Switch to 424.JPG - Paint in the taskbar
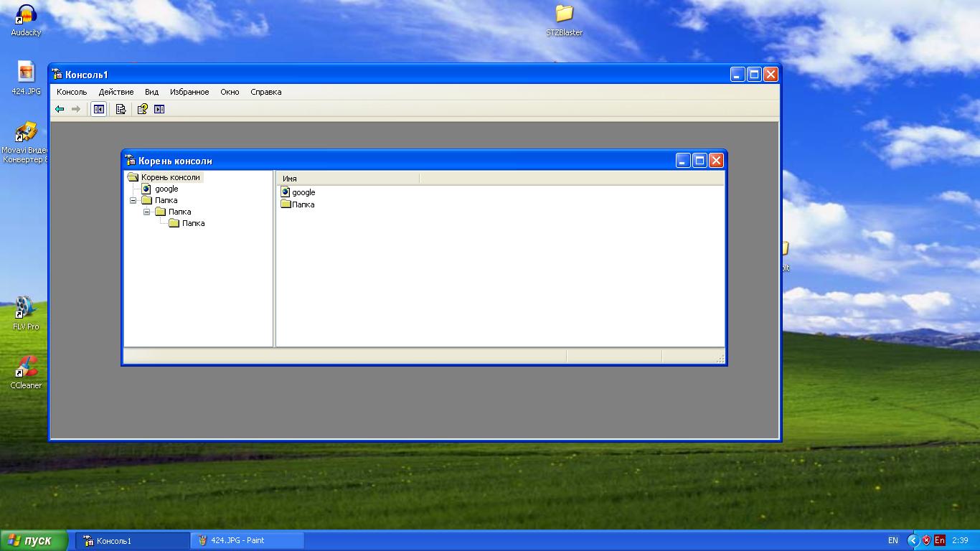Image resolution: width=980 pixels, height=551 pixels. [x=248, y=540]
